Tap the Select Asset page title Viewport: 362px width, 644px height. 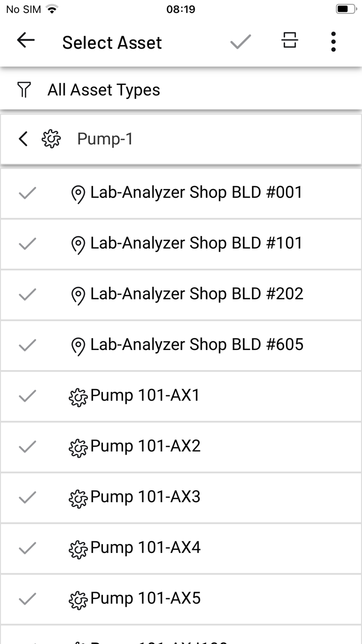pyautogui.click(x=112, y=42)
